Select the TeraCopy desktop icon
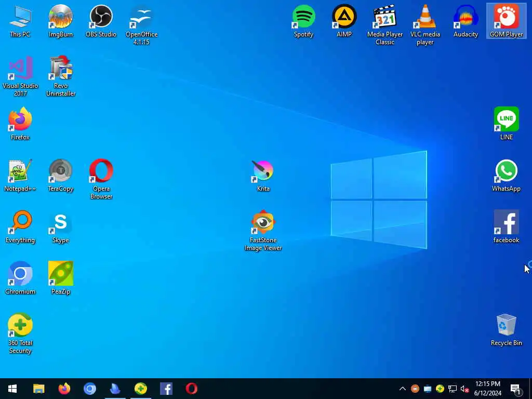Screen dimensions: 532x399 pos(60,176)
